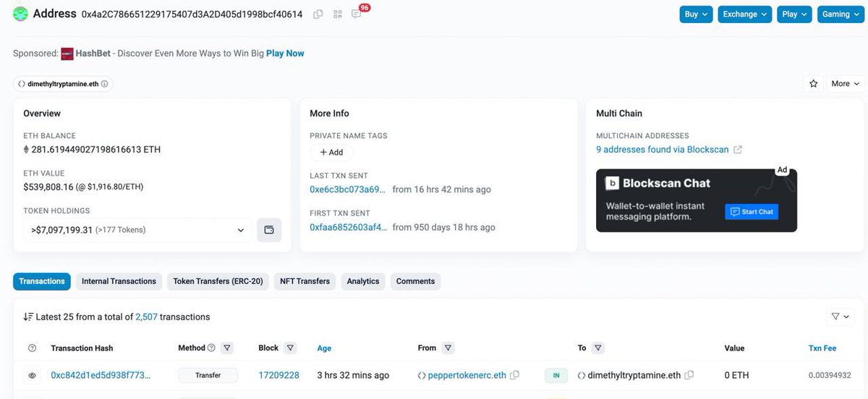Copy dimethyltryptamine.eth To address icon
Viewport: 868px width, 399px height.
[689, 375]
